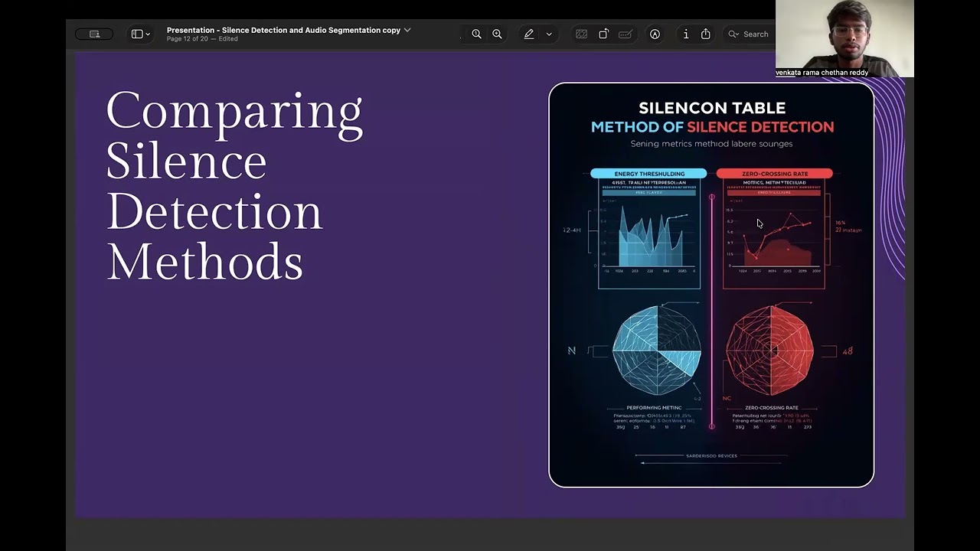Image resolution: width=980 pixels, height=551 pixels.
Task: Open the highlight color options dropdown
Action: pyautogui.click(x=548, y=34)
